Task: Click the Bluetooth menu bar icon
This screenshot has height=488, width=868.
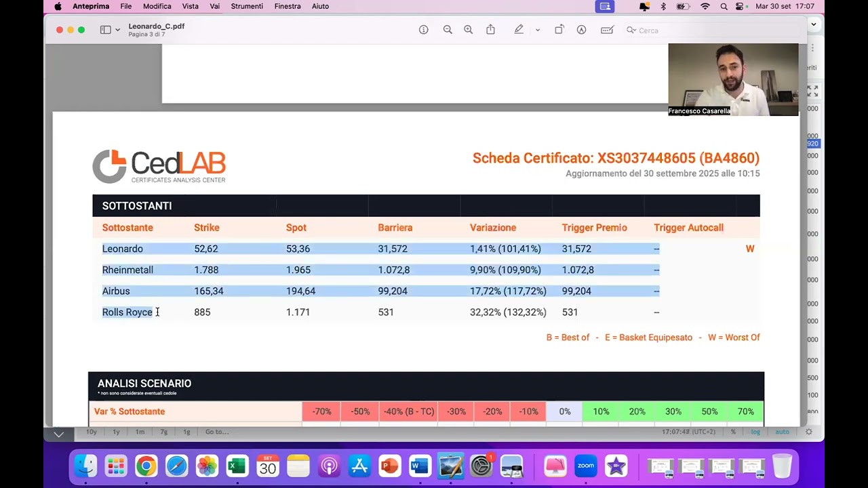Action: (663, 6)
